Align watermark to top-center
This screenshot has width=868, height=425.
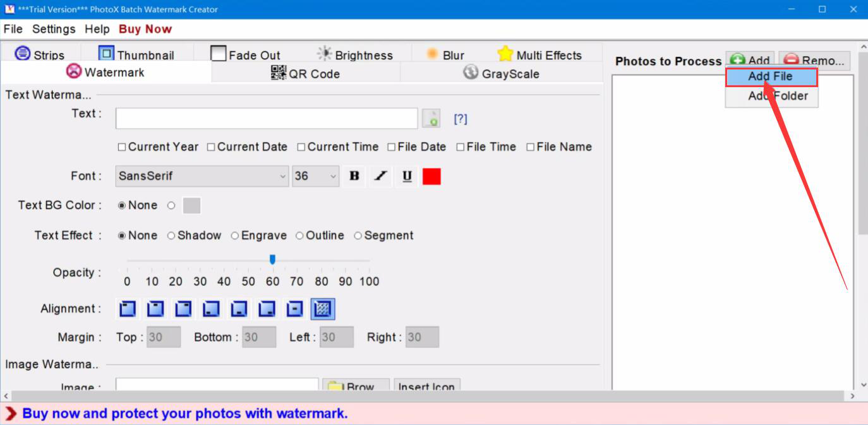(155, 309)
